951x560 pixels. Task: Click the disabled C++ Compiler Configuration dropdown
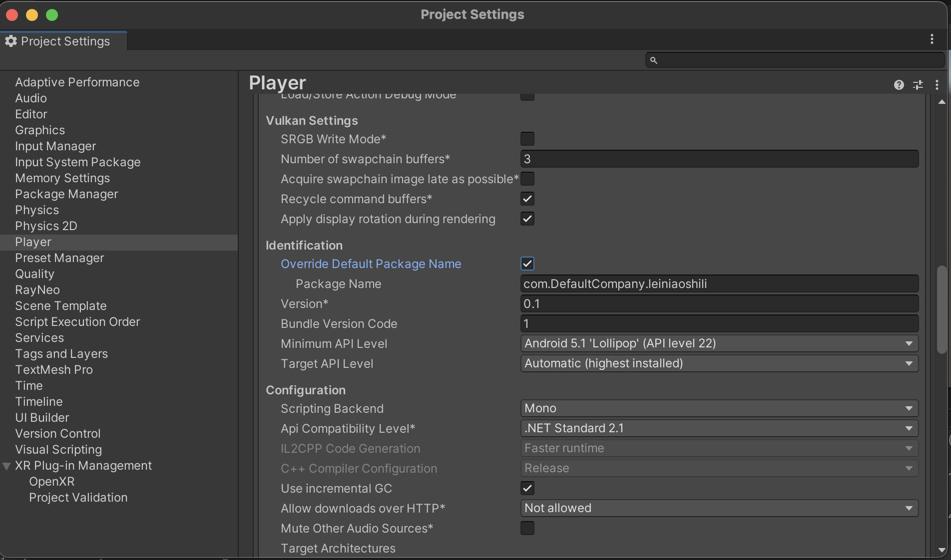(x=719, y=468)
